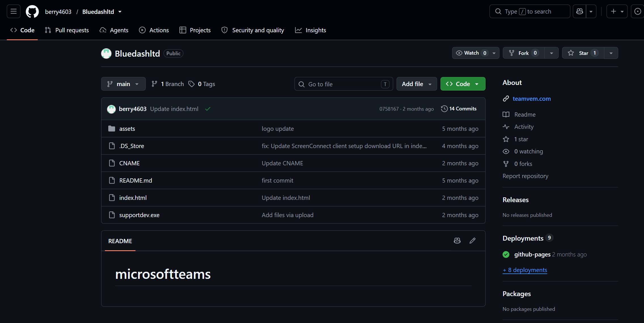Viewport: 644px width, 323px height.
Task: View the 1 Branch list
Action: (x=168, y=84)
